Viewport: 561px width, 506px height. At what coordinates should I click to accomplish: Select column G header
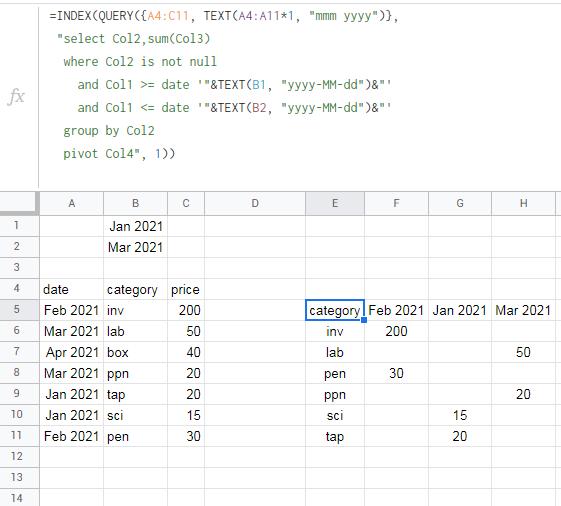[460, 203]
